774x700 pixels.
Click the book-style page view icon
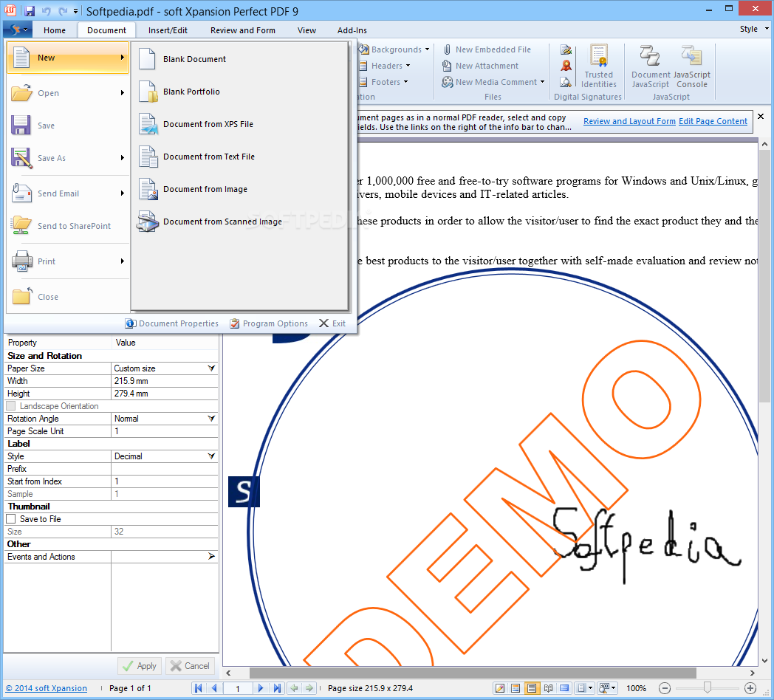click(549, 688)
